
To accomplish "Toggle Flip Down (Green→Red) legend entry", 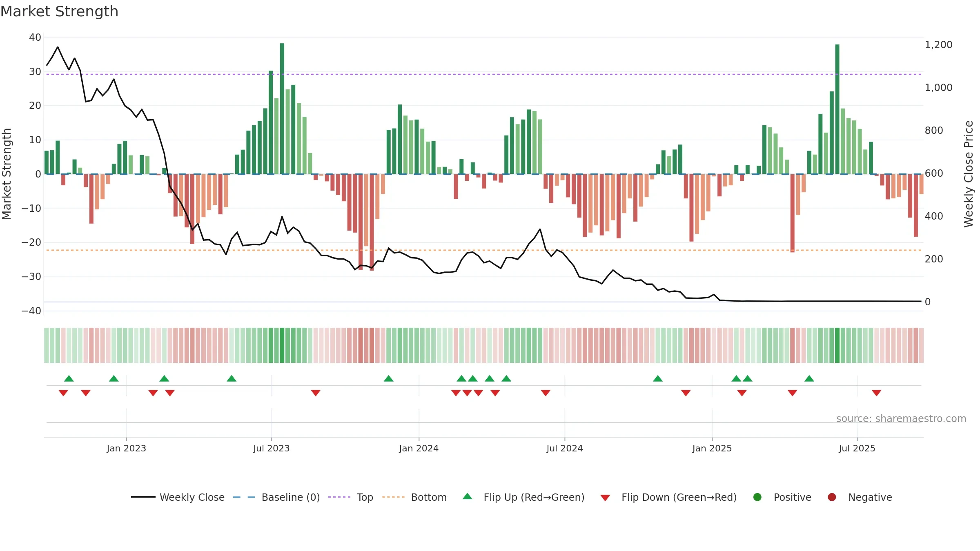I will point(668,497).
